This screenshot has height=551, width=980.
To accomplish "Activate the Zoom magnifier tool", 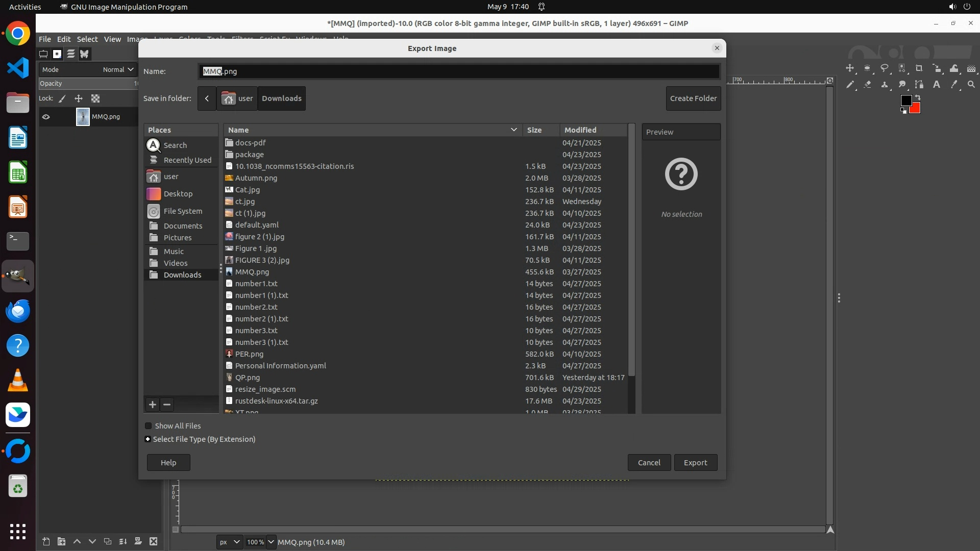I will pyautogui.click(x=971, y=85).
